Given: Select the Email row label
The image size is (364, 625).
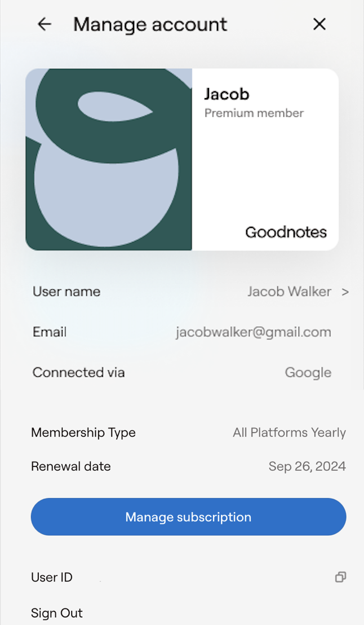Looking at the screenshot, I should 50,332.
